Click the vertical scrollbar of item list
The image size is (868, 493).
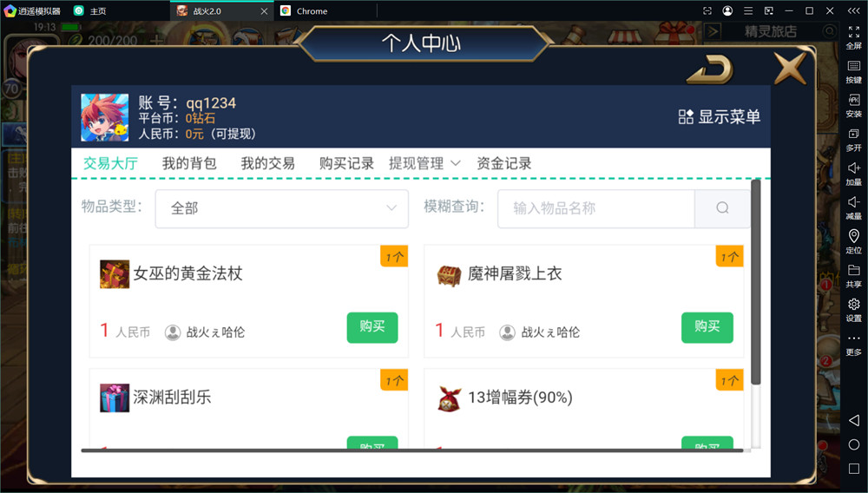tap(756, 282)
